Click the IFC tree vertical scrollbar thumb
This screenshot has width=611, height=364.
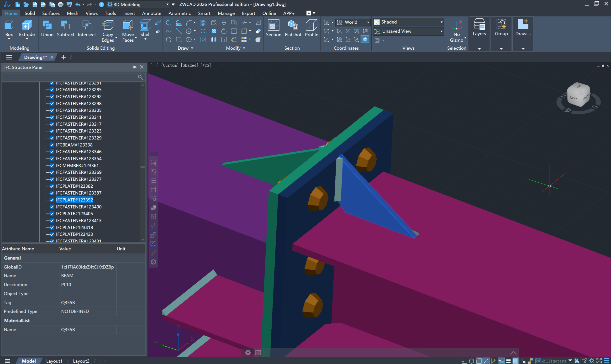pos(143,167)
